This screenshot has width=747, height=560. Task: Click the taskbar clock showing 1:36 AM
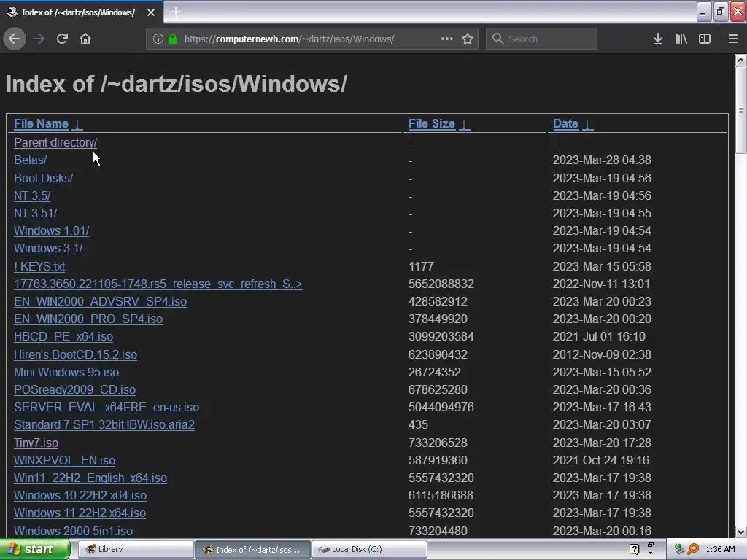point(720,550)
